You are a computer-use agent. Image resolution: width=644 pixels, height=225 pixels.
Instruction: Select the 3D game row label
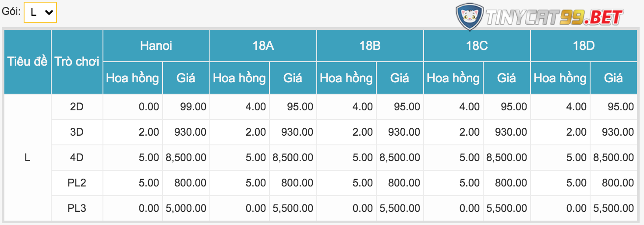click(77, 132)
